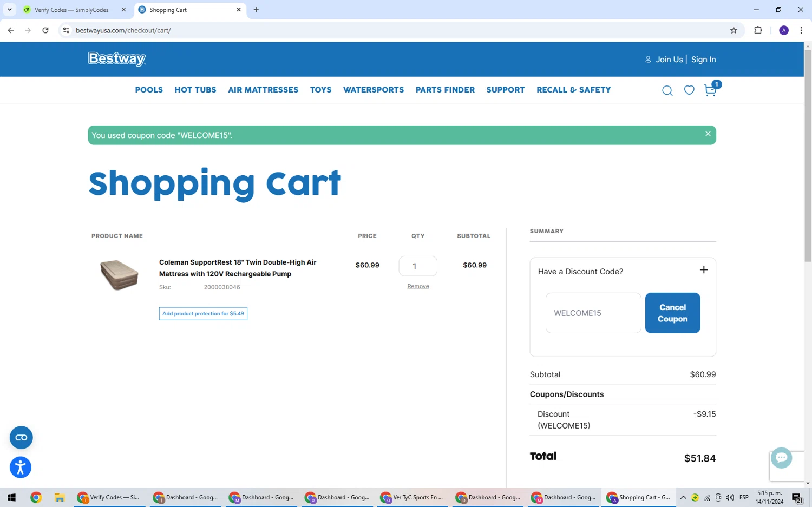Click the WELCOME15 coupon code field

coord(593,313)
